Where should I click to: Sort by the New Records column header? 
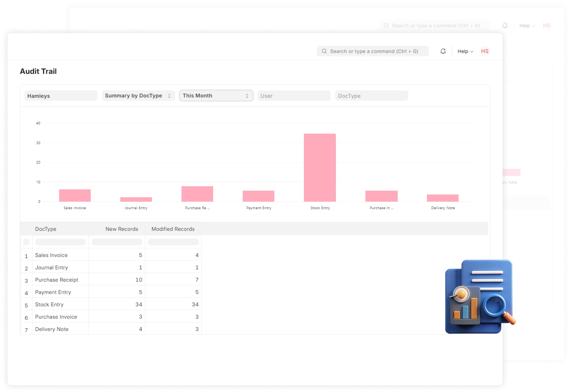pyautogui.click(x=122, y=229)
